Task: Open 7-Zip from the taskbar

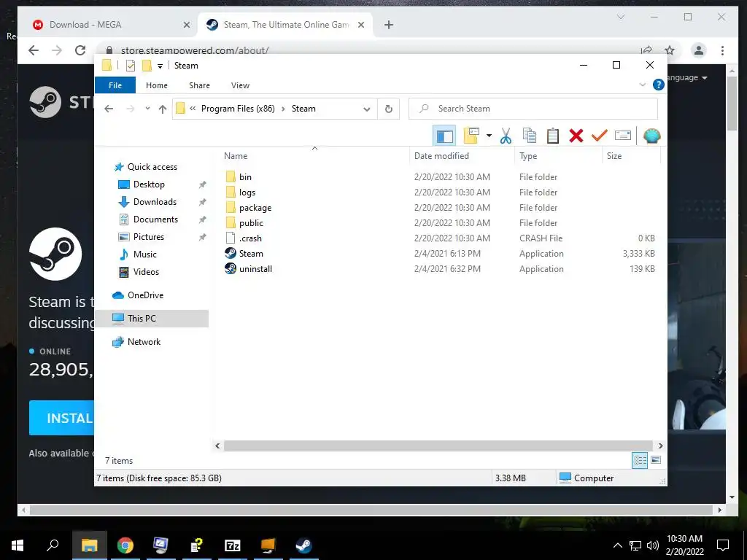Action: [232, 545]
